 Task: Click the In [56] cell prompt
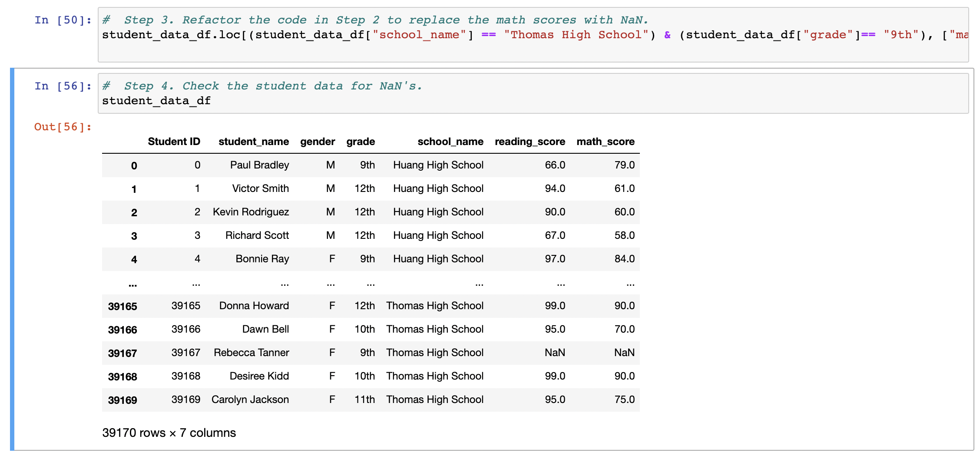[62, 86]
